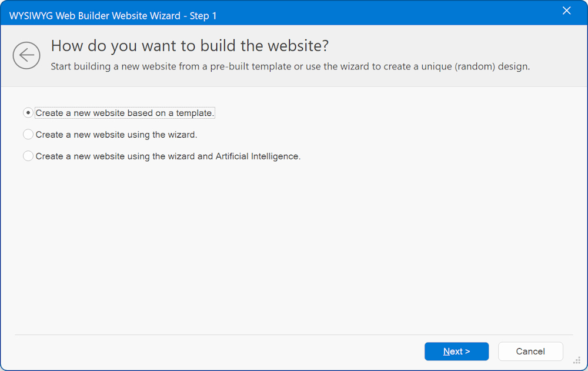Enable the wizard and Artificial Intelligence radio option

28,156
